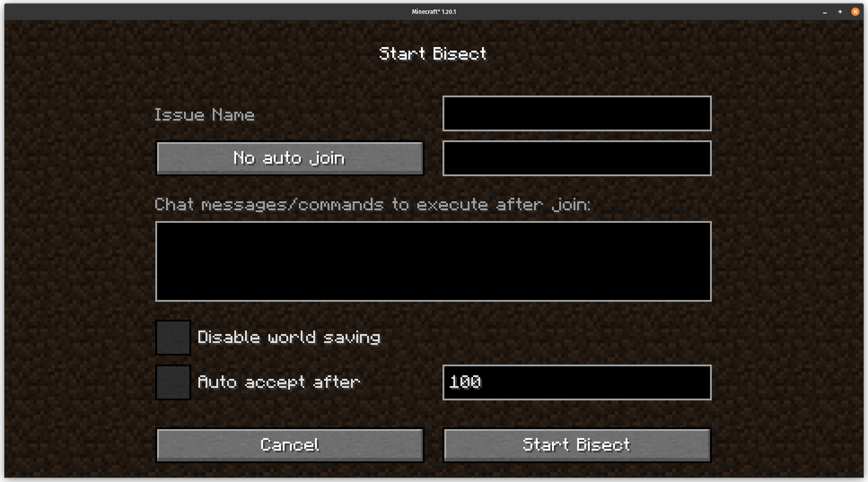Select the Issue Name label

click(x=205, y=115)
